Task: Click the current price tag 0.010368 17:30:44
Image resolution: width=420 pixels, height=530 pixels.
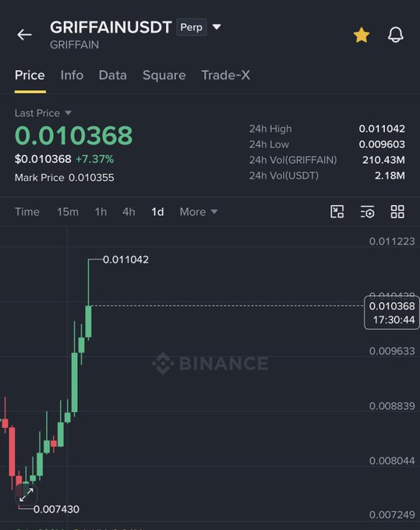Action: (392, 313)
